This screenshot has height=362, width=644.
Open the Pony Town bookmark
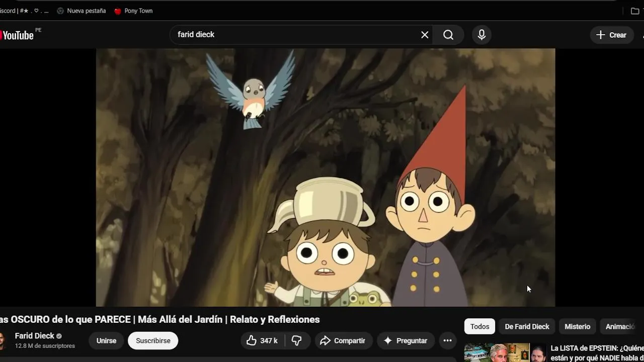coord(133,11)
